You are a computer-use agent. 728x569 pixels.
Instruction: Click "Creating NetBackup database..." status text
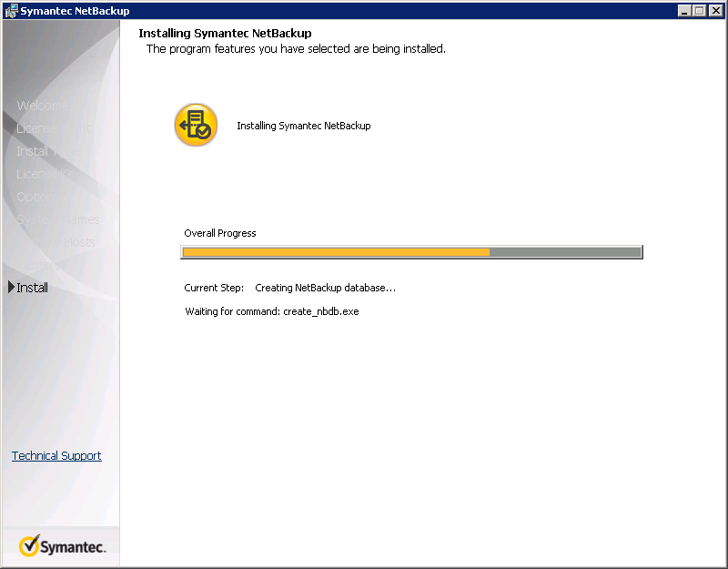click(326, 288)
